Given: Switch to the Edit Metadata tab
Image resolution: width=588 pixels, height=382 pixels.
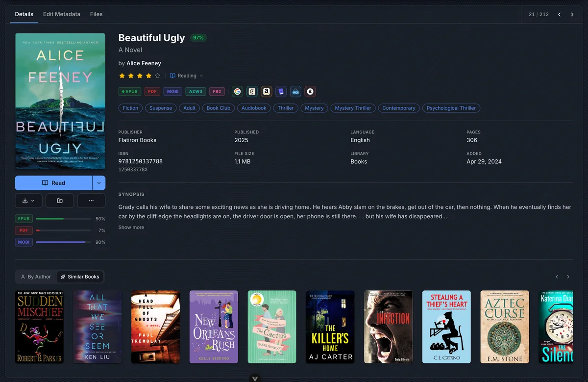Looking at the screenshot, I should pos(62,14).
